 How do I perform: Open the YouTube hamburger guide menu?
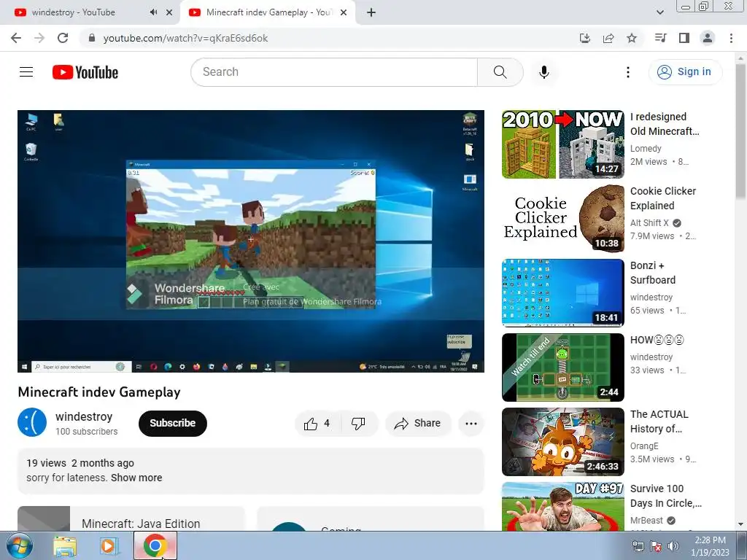(26, 72)
